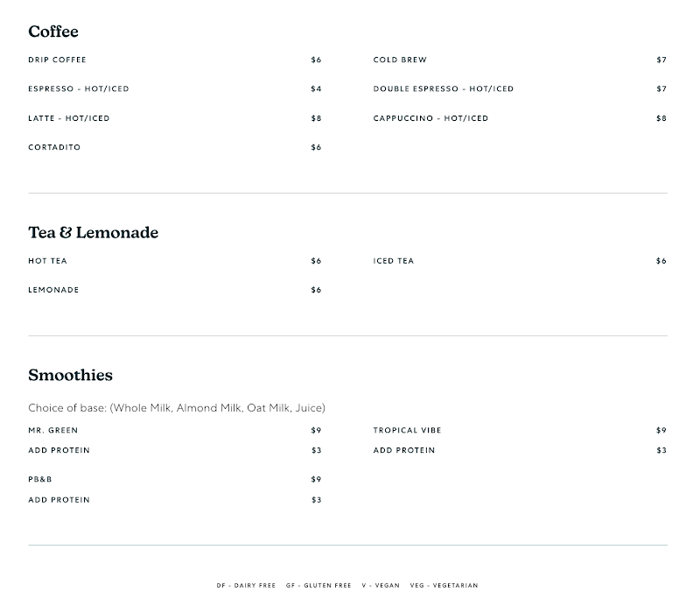Screen dimensions: 700x606
Task: Click Add Protein under PB&B
Action: click(59, 500)
